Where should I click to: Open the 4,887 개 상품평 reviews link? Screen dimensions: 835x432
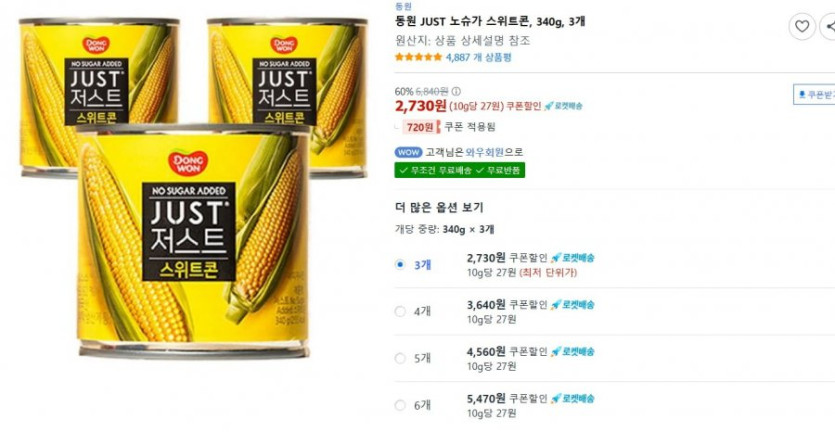pos(478,57)
